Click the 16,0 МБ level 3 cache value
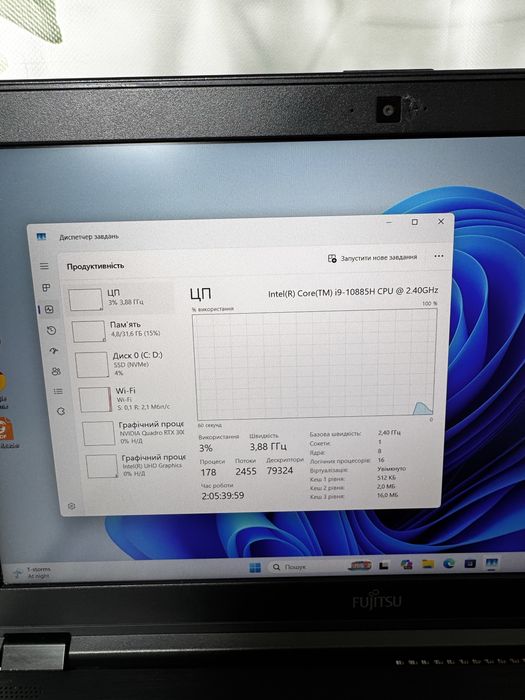The width and height of the screenshot is (525, 700). tap(388, 495)
